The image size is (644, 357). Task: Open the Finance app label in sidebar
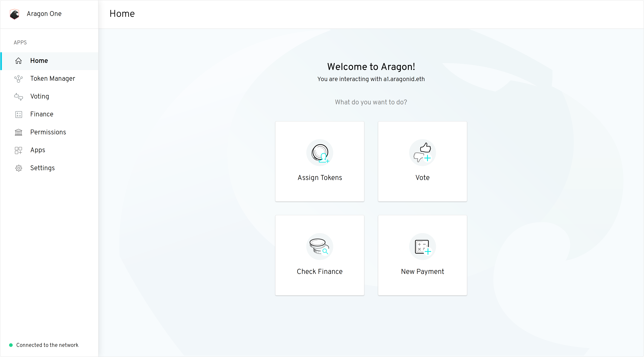[x=42, y=114]
